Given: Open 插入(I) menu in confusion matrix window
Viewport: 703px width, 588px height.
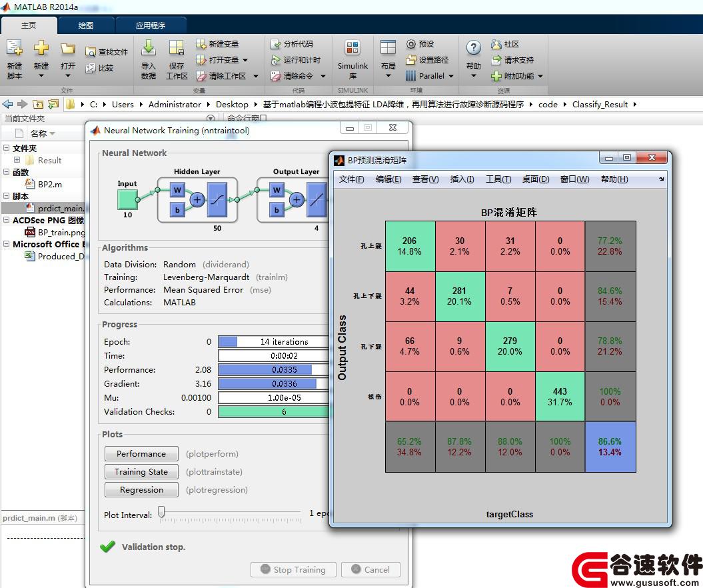Looking at the screenshot, I should pyautogui.click(x=462, y=179).
